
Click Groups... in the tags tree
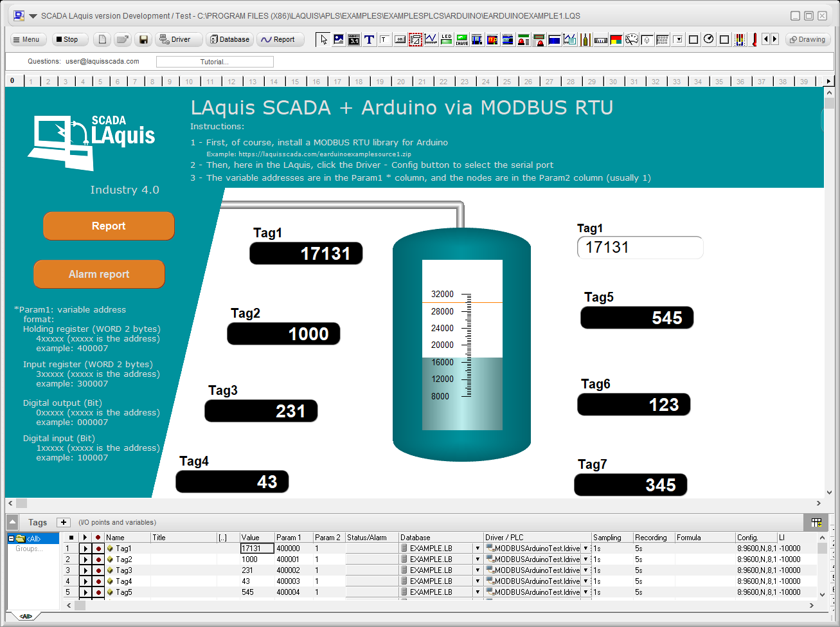[x=30, y=549]
